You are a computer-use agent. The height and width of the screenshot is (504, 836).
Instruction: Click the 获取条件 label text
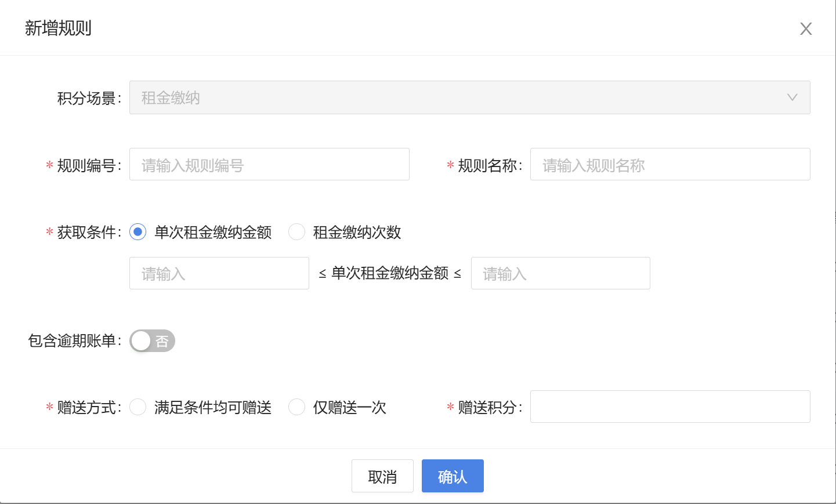coord(88,233)
